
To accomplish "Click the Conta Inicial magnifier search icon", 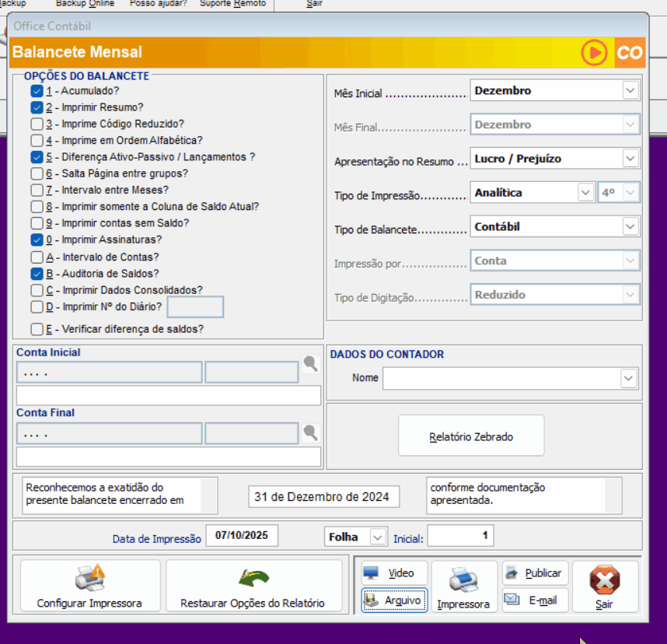I will click(310, 364).
